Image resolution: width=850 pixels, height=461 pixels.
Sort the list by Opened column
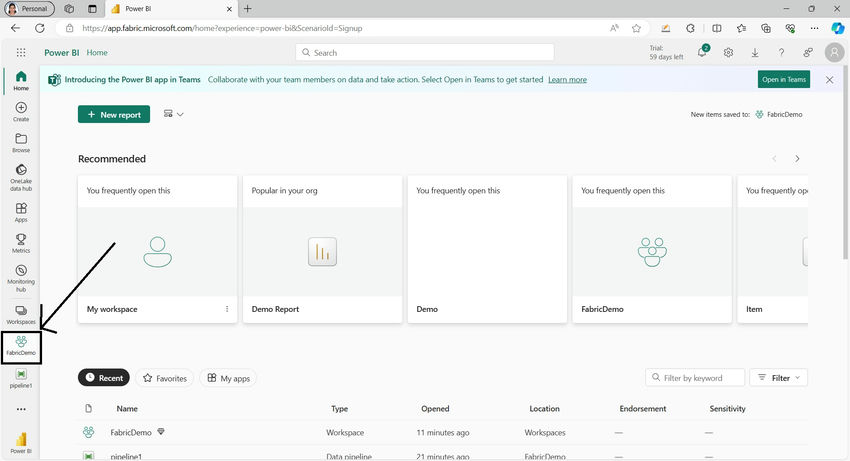(x=435, y=408)
